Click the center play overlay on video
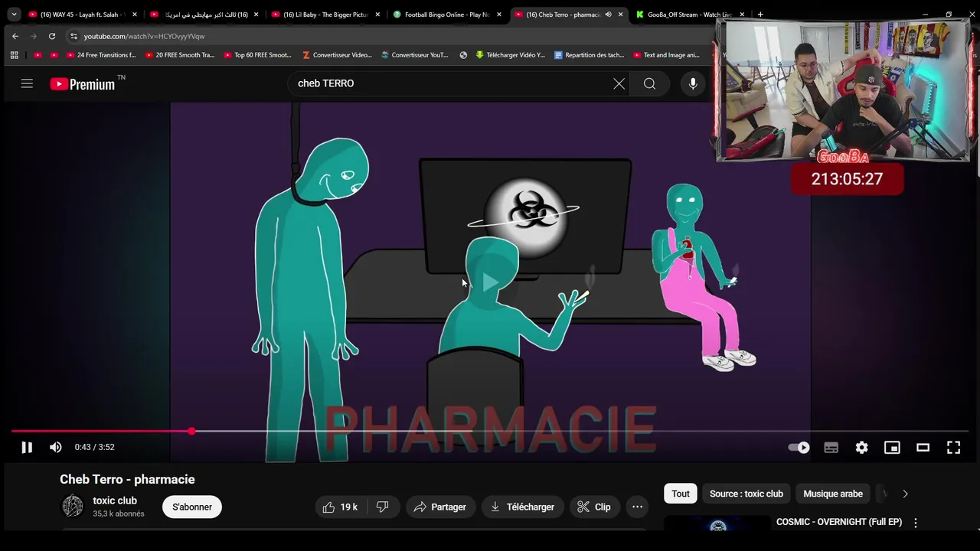The height and width of the screenshot is (551, 980). click(x=491, y=282)
